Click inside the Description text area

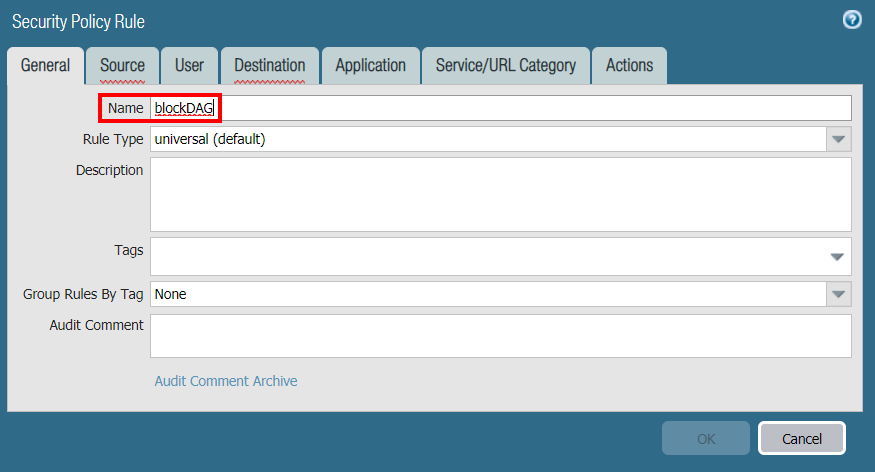(x=500, y=194)
